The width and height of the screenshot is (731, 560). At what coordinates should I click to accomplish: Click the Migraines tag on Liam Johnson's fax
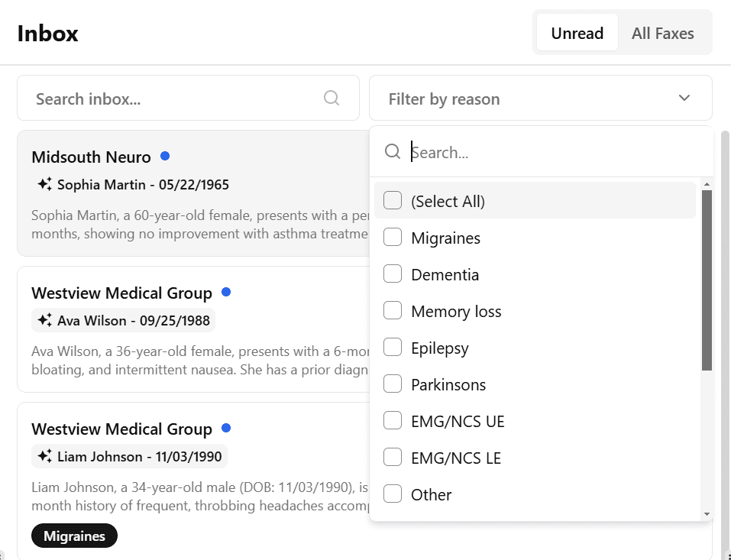(74, 536)
